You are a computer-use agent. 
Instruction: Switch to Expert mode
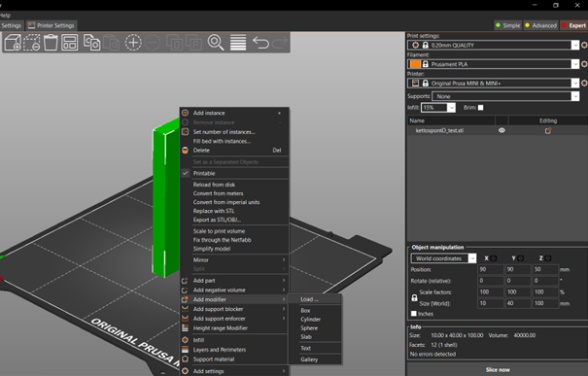(x=573, y=25)
